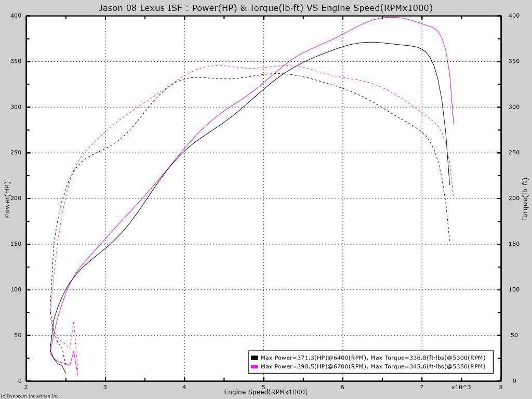
Task: Click the Torque(lb·ft) axis label
Action: (524, 199)
